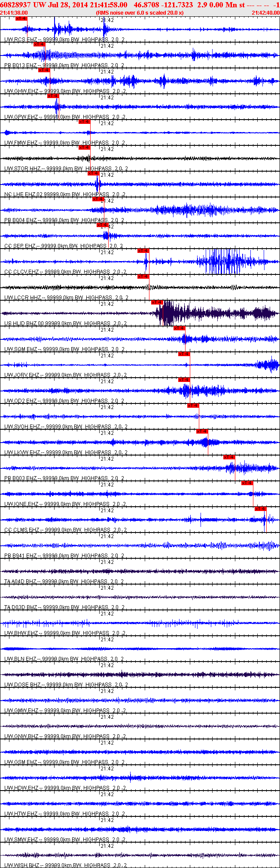
Task: Select the red pick marker on the GPW trace
Action: coord(53,96)
